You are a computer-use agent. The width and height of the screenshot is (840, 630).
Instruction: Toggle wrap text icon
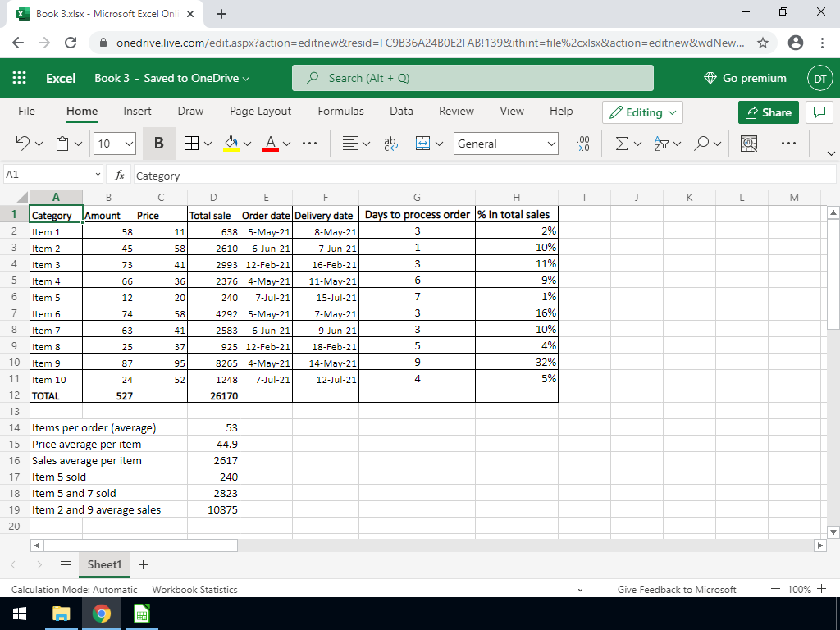390,144
